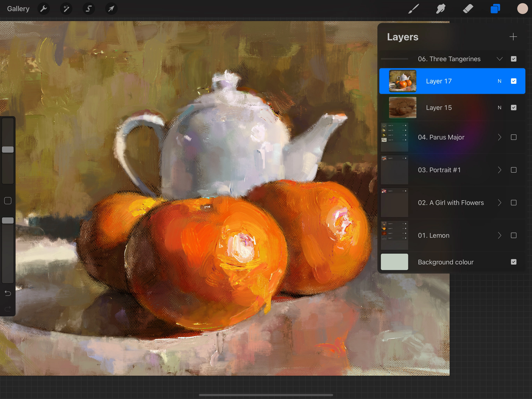Viewport: 532px width, 399px height.
Task: Select the Smudge finger tool
Action: click(x=441, y=9)
